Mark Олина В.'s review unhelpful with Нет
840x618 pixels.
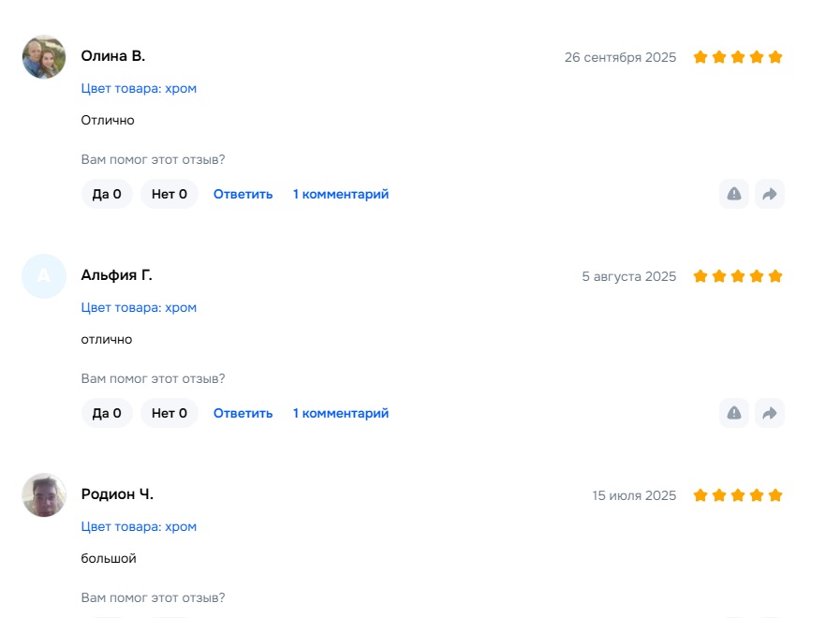(x=169, y=194)
